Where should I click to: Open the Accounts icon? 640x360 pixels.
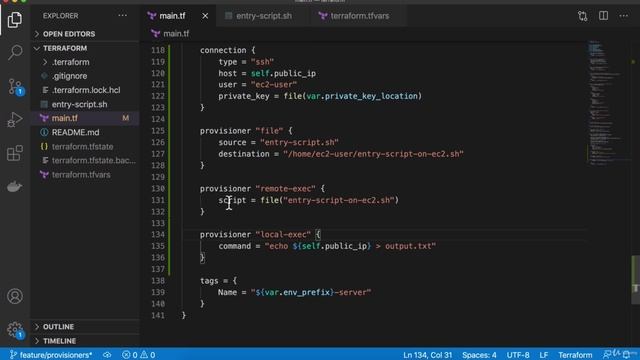[x=15, y=296]
